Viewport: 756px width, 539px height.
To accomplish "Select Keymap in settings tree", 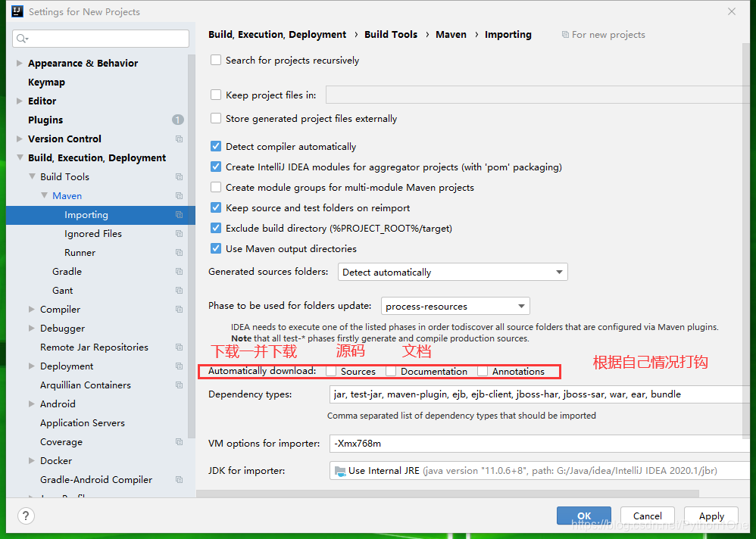I will [x=46, y=82].
